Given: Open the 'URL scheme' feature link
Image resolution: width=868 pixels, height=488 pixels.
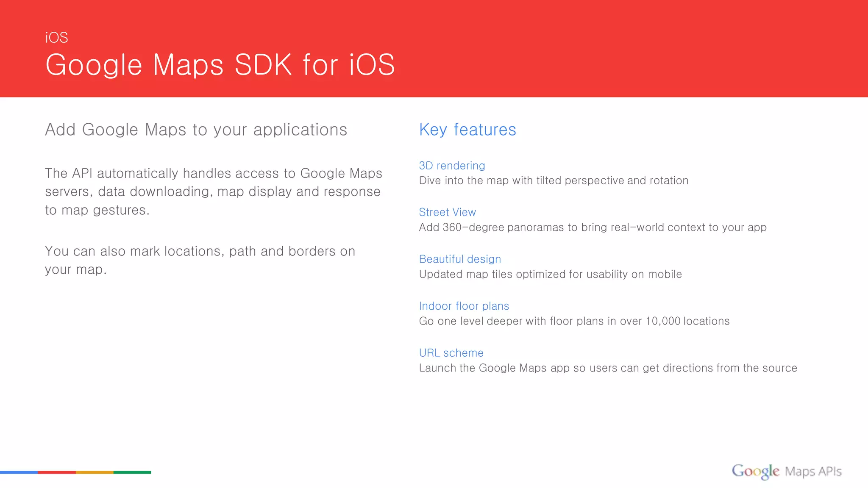Looking at the screenshot, I should pyautogui.click(x=451, y=353).
